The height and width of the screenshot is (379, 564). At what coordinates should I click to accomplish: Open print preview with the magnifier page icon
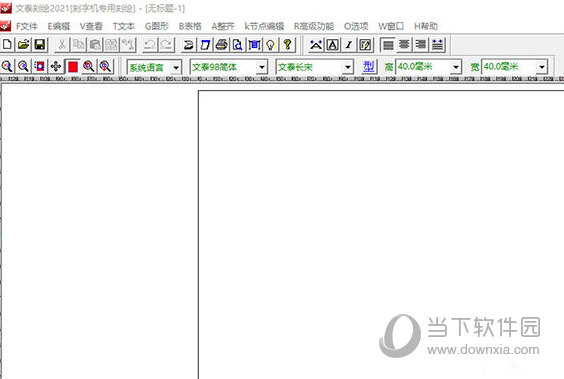click(238, 45)
